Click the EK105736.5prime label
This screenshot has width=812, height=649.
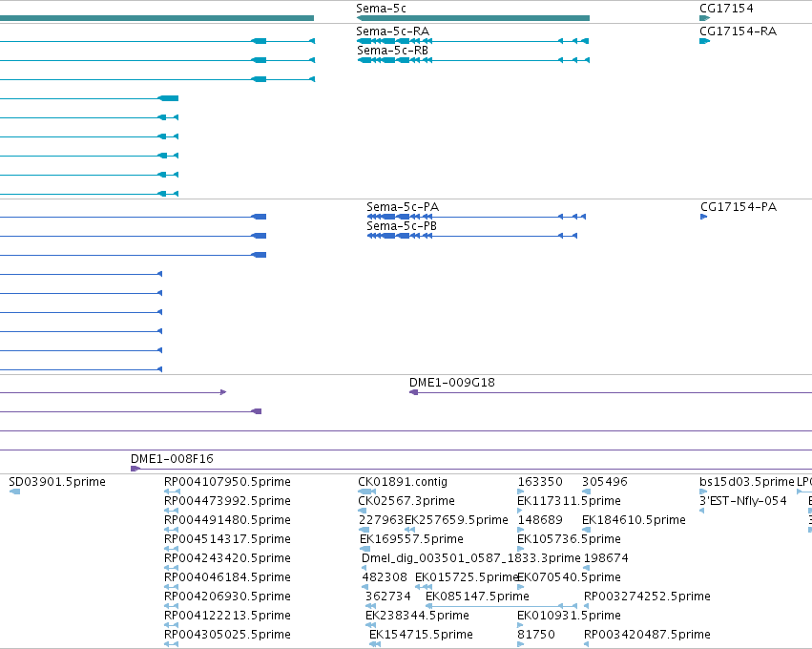[x=569, y=538]
